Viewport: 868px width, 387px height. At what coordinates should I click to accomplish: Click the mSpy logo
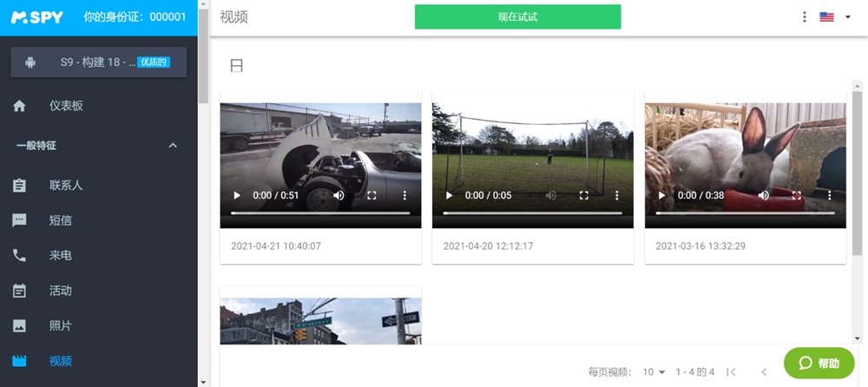click(37, 16)
